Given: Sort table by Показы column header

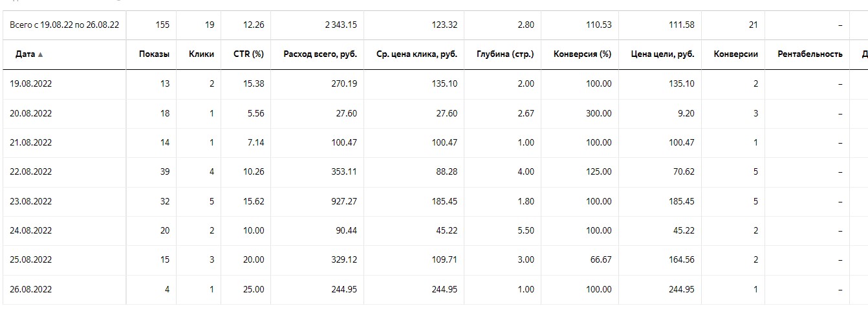Looking at the screenshot, I should 154,54.
